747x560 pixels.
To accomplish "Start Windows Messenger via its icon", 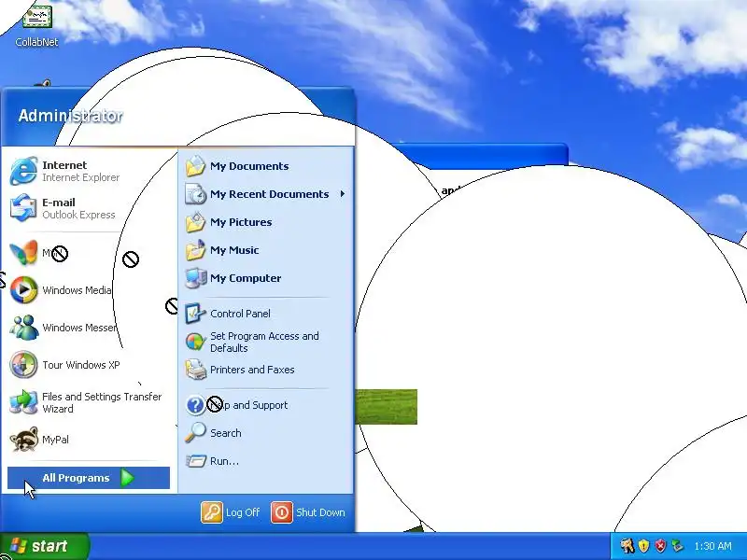I will click(23, 328).
